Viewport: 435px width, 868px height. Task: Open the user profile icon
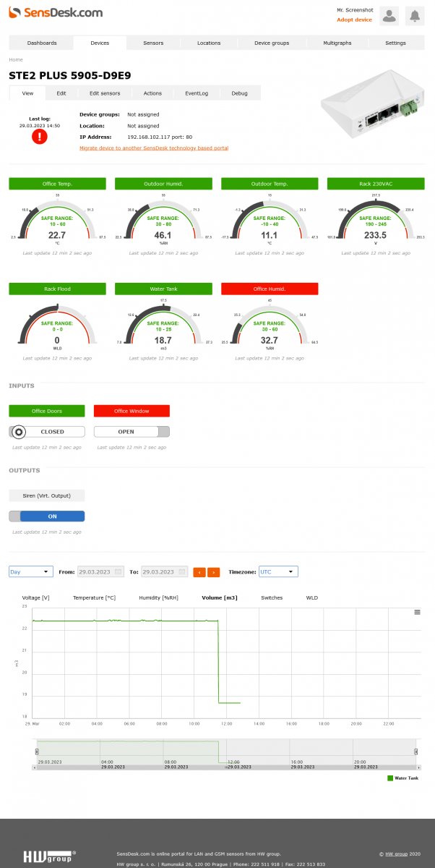click(x=389, y=15)
